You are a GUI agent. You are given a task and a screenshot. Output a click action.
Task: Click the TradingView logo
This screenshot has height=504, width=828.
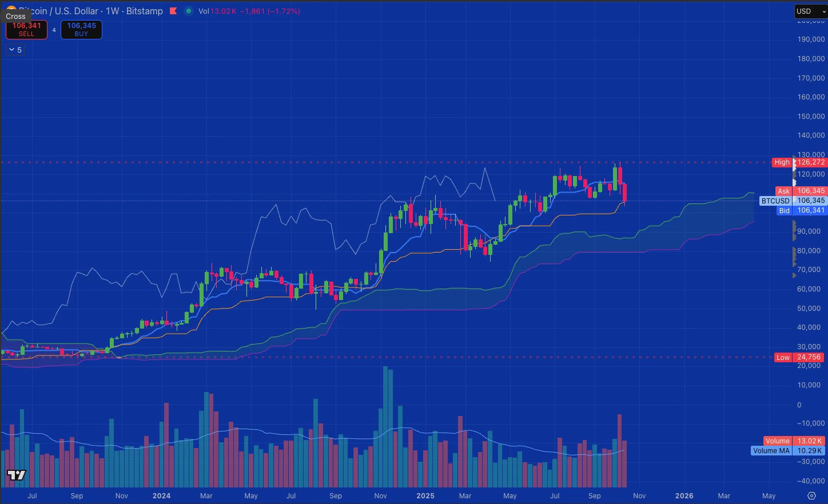(17, 475)
